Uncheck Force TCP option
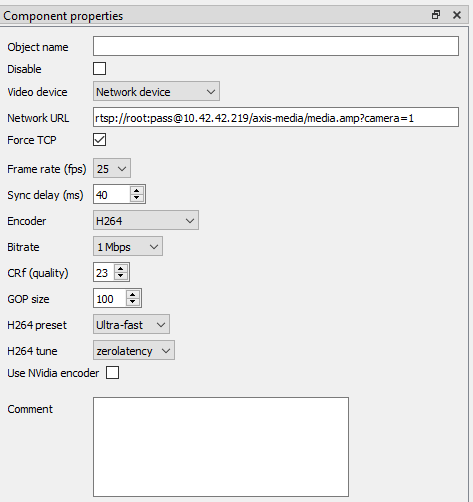The image size is (473, 502). [100, 140]
